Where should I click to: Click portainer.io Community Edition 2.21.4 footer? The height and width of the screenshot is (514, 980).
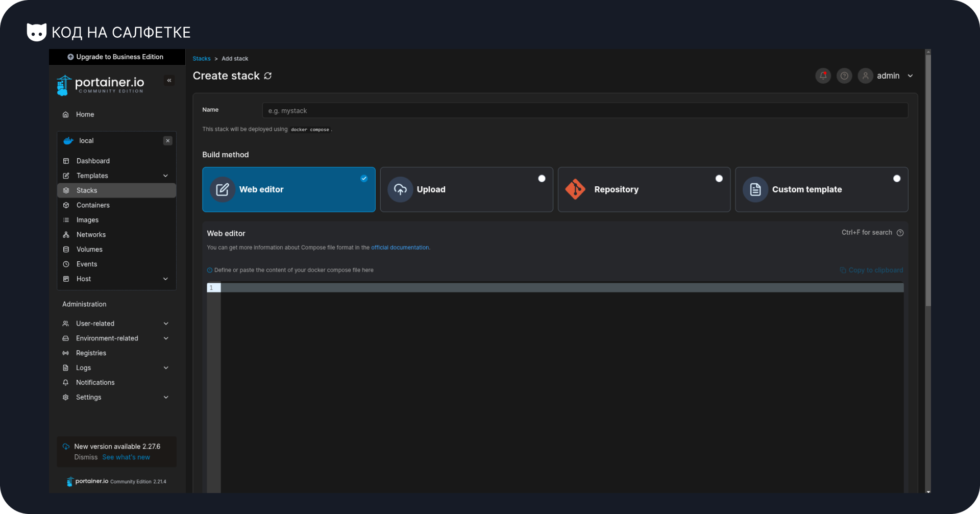[116, 481]
